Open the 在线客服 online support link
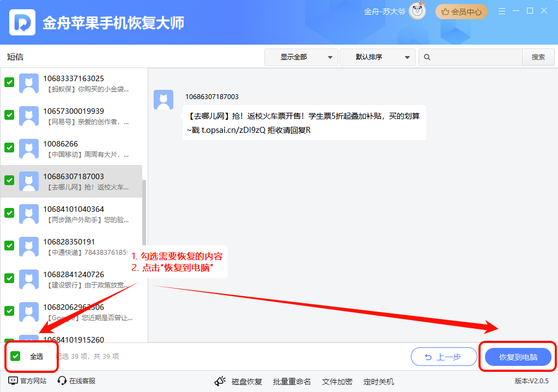 tap(82, 381)
